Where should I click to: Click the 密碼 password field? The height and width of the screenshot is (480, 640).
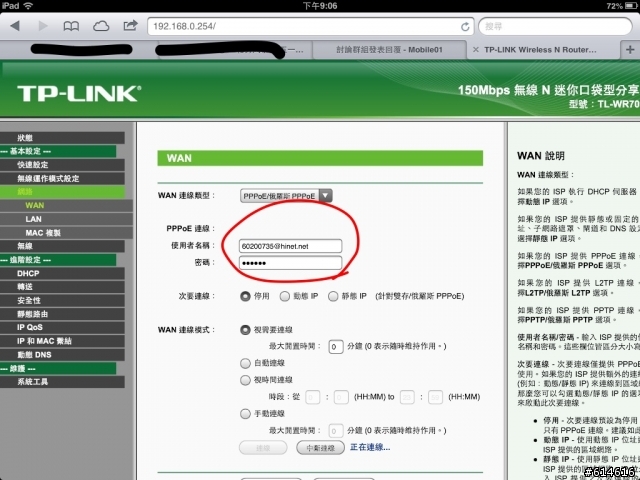pyautogui.click(x=290, y=263)
